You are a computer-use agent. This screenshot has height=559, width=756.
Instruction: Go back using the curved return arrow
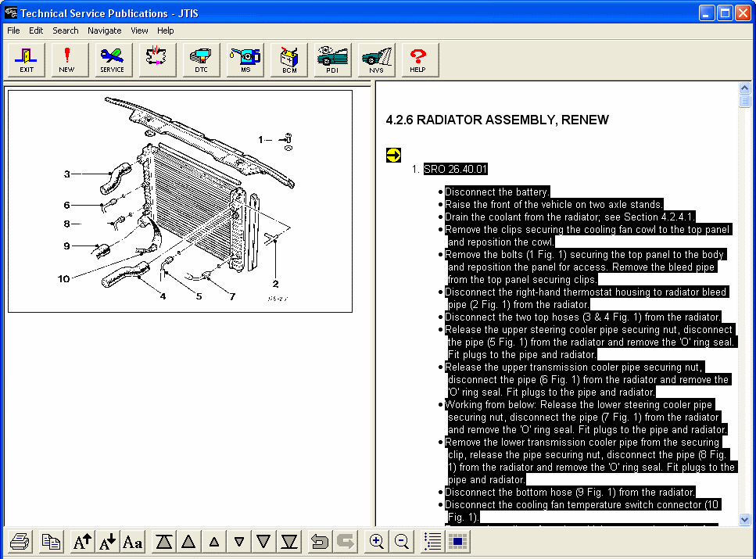point(320,542)
